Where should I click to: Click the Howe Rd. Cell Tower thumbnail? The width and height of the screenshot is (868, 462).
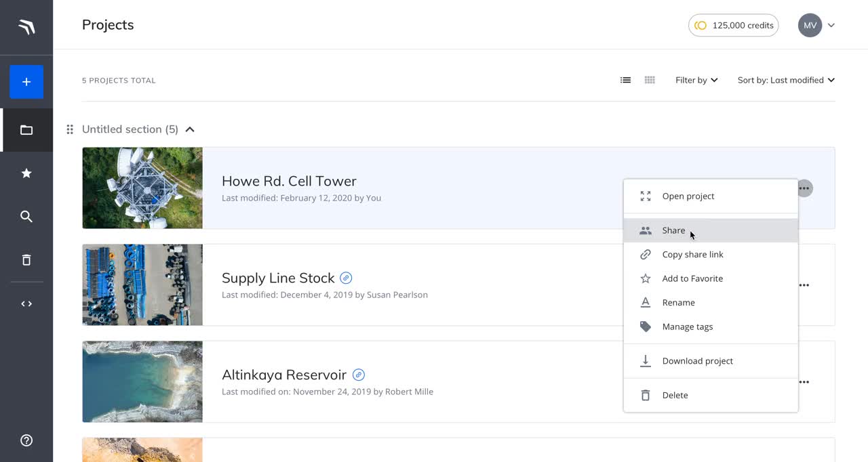coord(142,188)
